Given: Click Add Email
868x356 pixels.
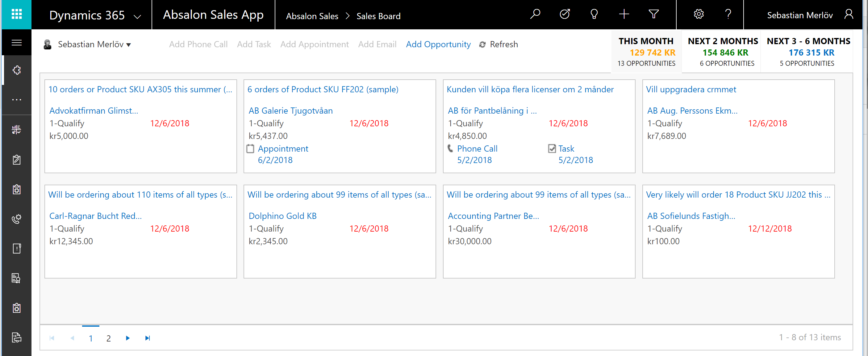Looking at the screenshot, I should pyautogui.click(x=377, y=44).
